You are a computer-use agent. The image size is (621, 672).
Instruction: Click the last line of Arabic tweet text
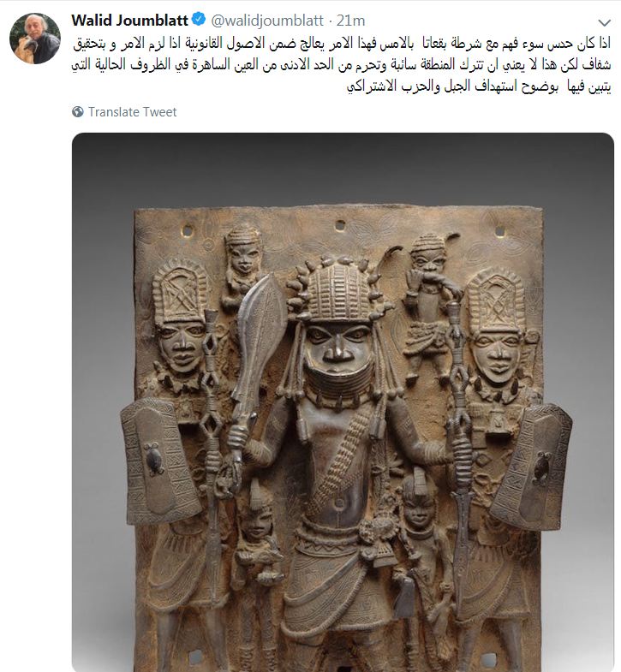tap(479, 86)
